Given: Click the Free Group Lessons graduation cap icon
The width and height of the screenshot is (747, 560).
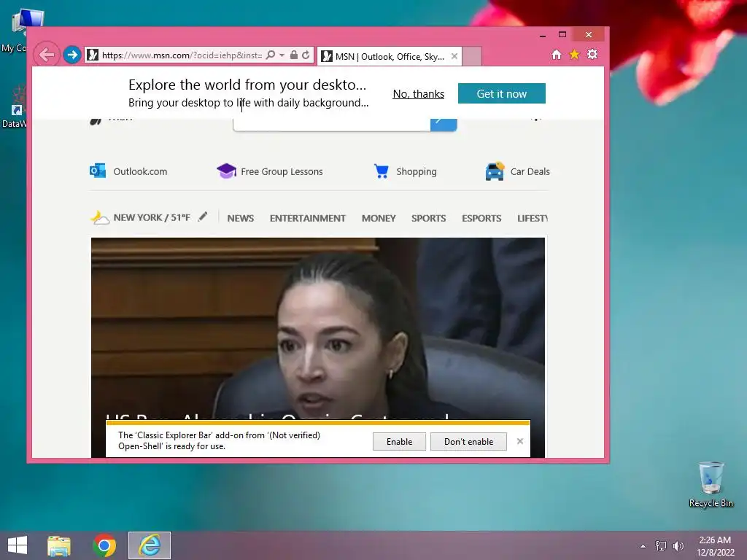Looking at the screenshot, I should click(x=226, y=171).
